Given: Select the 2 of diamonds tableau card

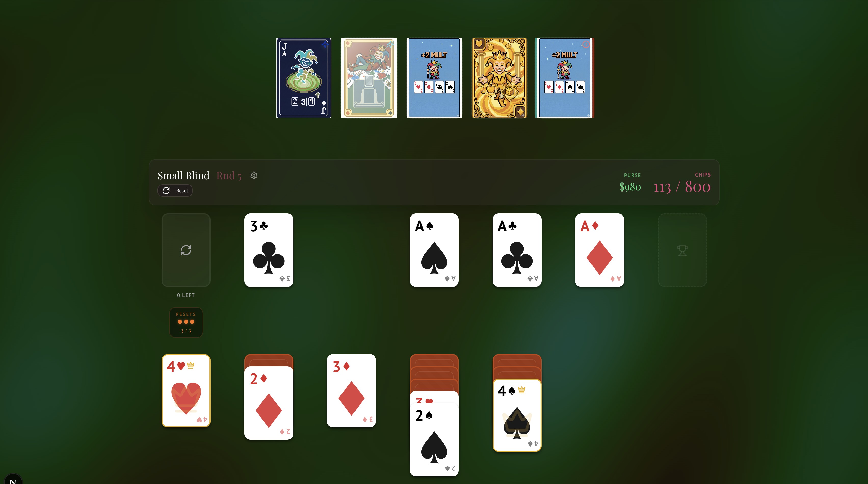Looking at the screenshot, I should click(x=269, y=403).
